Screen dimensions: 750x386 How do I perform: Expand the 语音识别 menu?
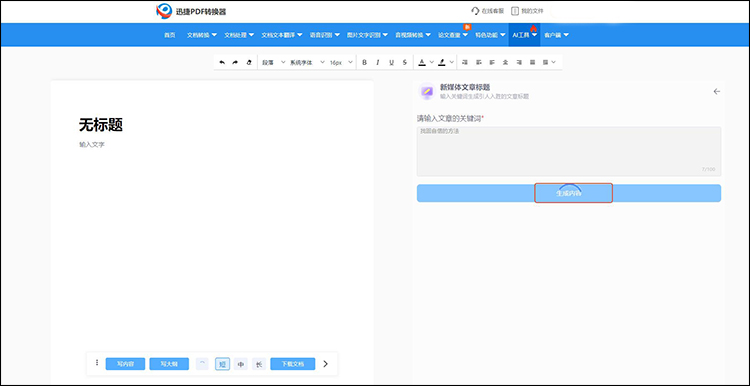(x=325, y=35)
